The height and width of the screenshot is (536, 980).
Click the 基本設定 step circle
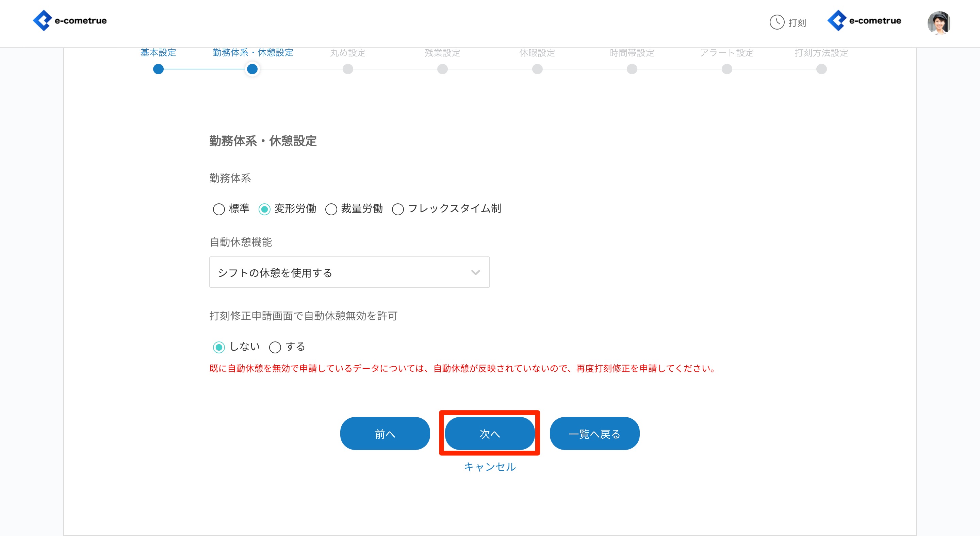coord(158,69)
